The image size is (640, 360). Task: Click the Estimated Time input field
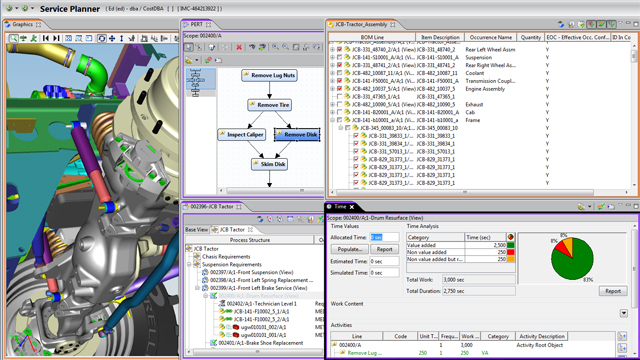pos(384,261)
